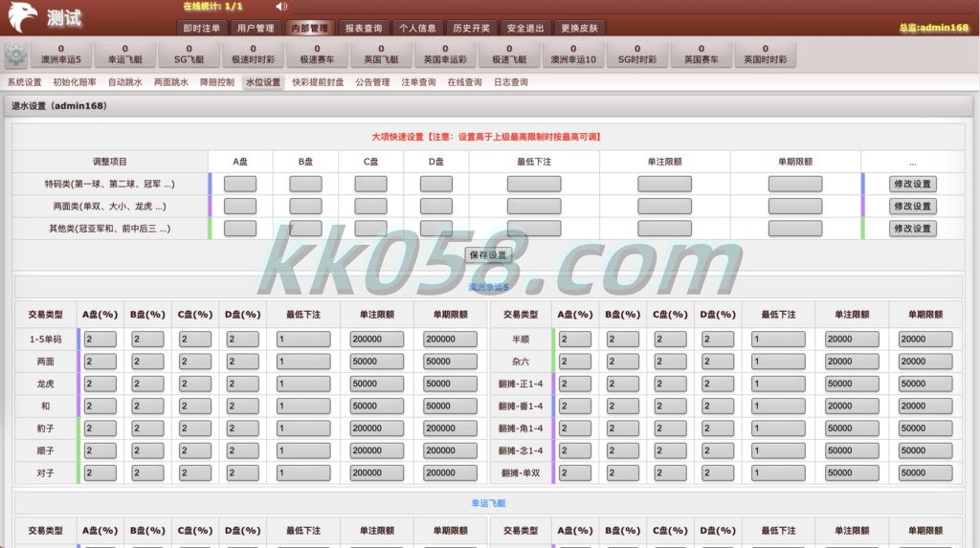Viewport: 980px width, 548px height.
Task: Open the 报表查询 menu
Action: 364,28
